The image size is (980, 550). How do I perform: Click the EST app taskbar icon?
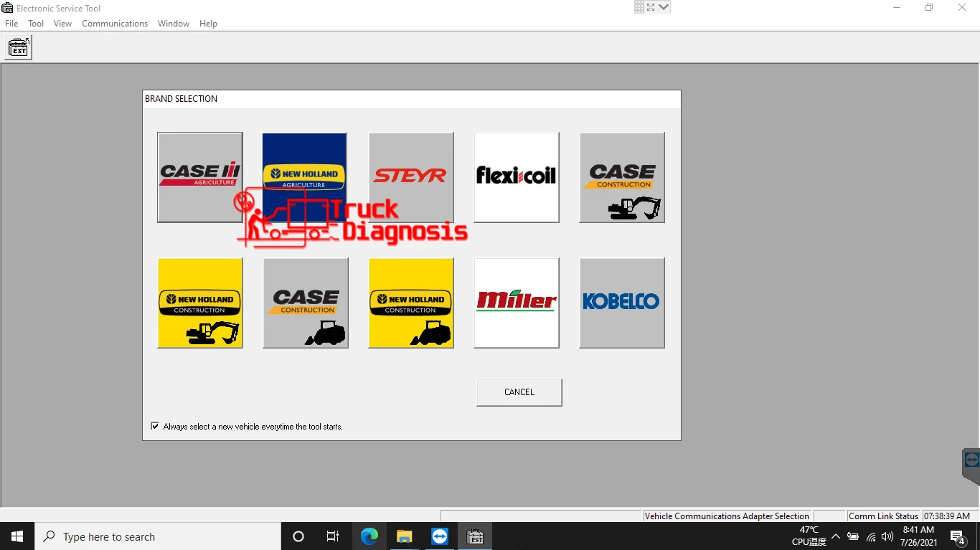click(475, 536)
